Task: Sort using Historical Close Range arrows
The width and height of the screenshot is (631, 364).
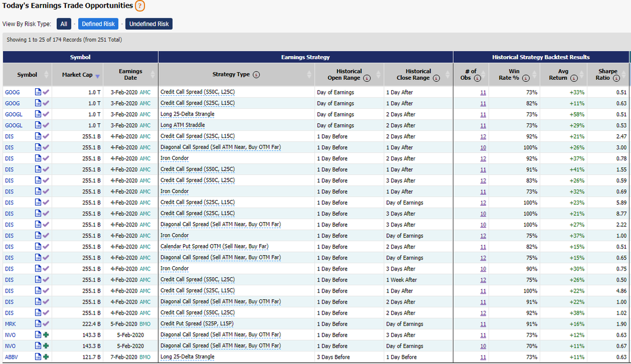Action: pyautogui.click(x=447, y=75)
